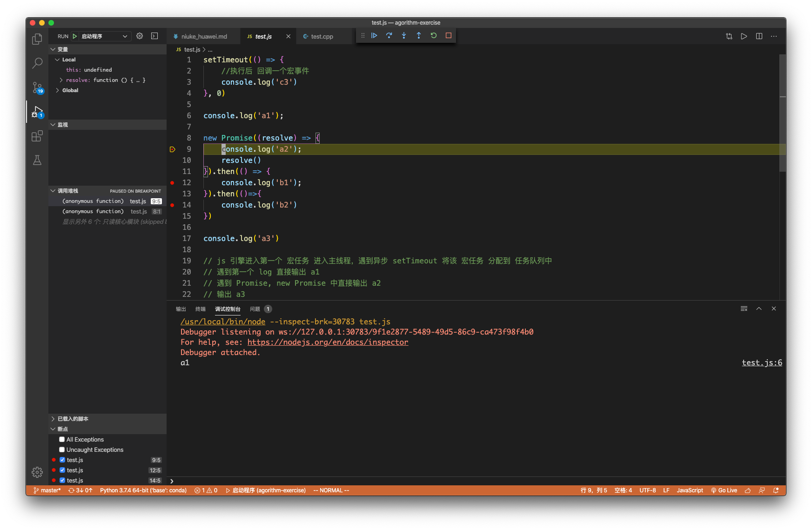Select the 调试控制台 debug console tab

(228, 309)
